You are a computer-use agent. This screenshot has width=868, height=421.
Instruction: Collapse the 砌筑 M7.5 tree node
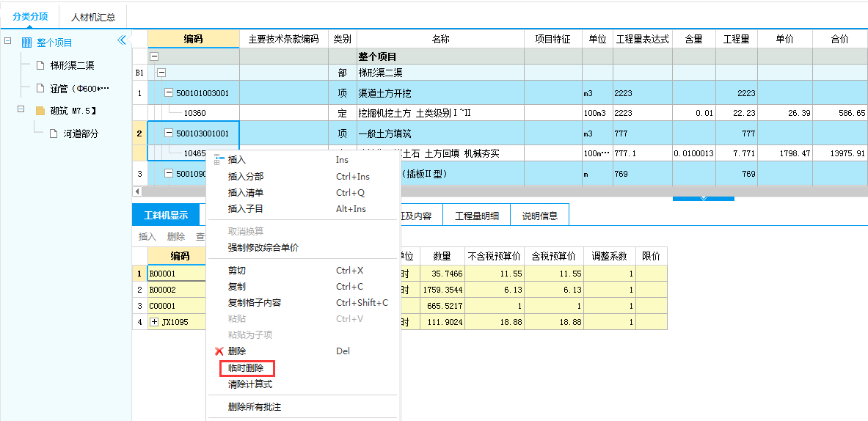(21, 110)
